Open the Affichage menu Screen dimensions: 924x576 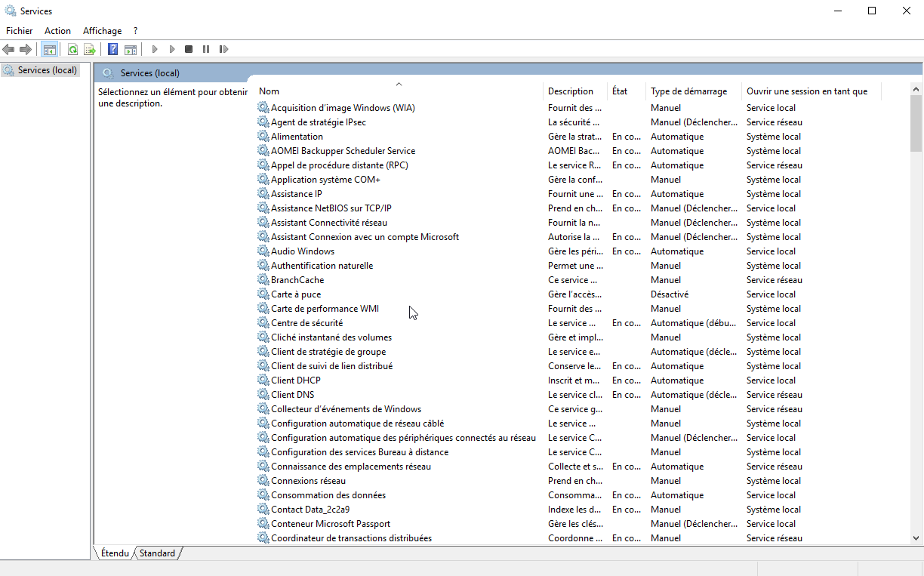(102, 31)
